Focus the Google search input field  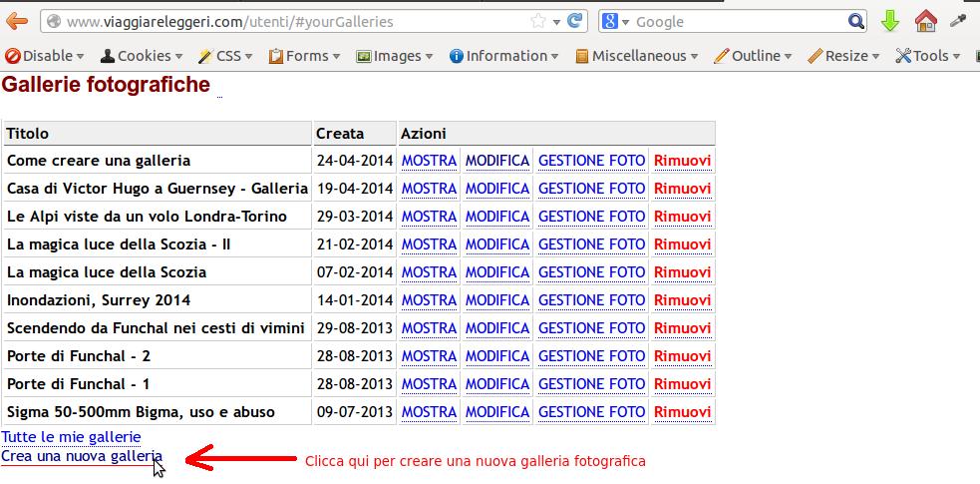[738, 21]
